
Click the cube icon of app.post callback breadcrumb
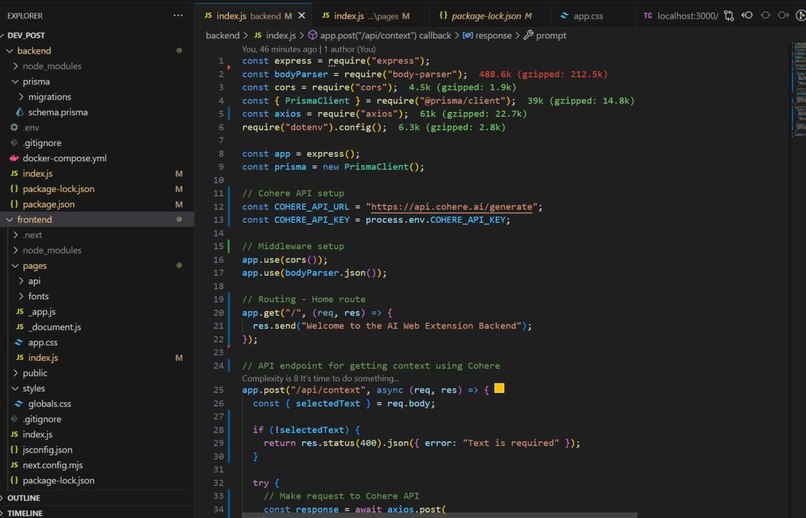click(312, 35)
